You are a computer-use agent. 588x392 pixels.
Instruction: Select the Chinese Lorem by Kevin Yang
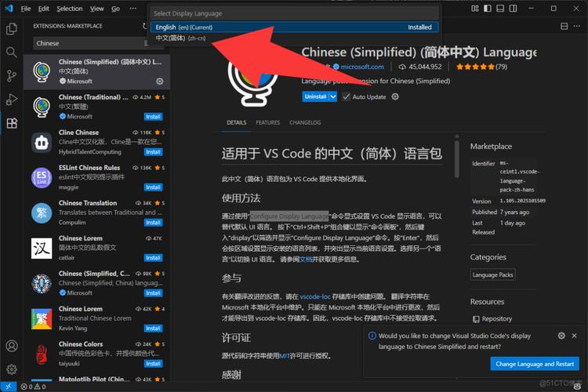click(x=96, y=318)
